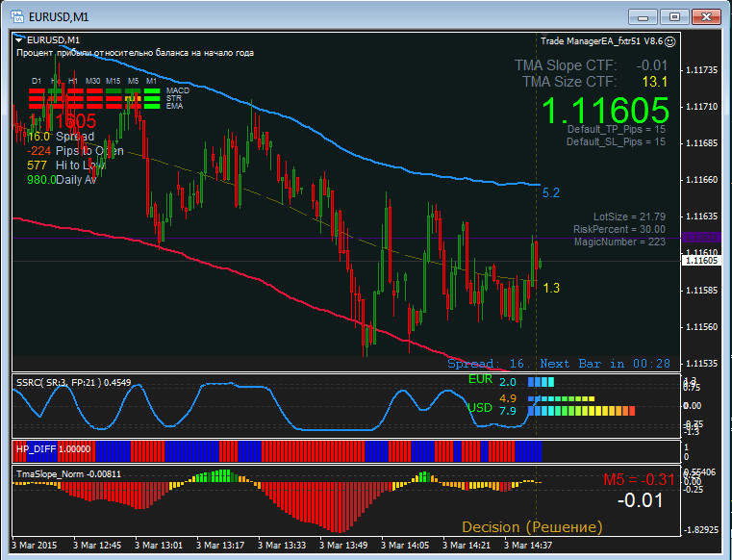732x560 pixels.
Task: Click the EUR strength value 2.0
Action: [508, 382]
